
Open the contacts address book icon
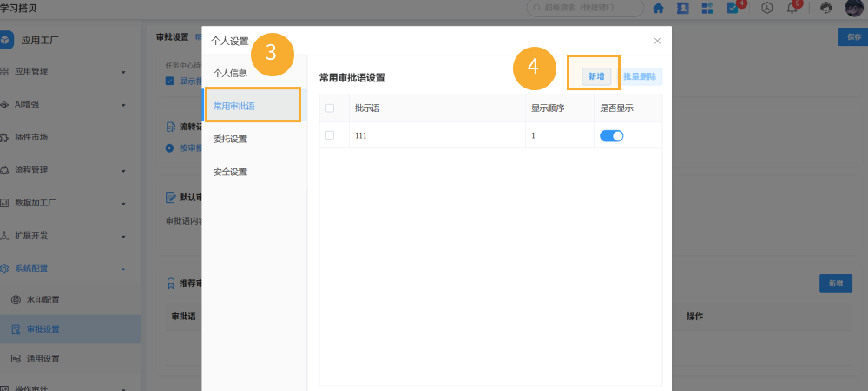682,9
